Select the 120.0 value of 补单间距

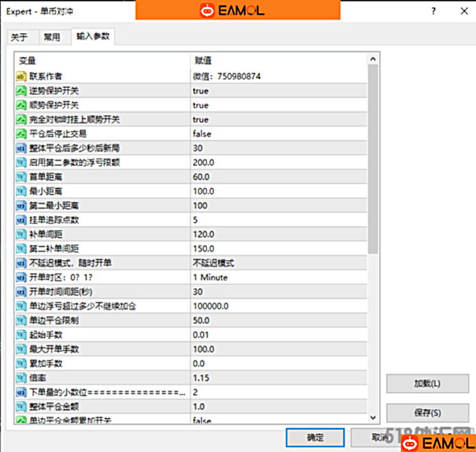click(x=278, y=235)
